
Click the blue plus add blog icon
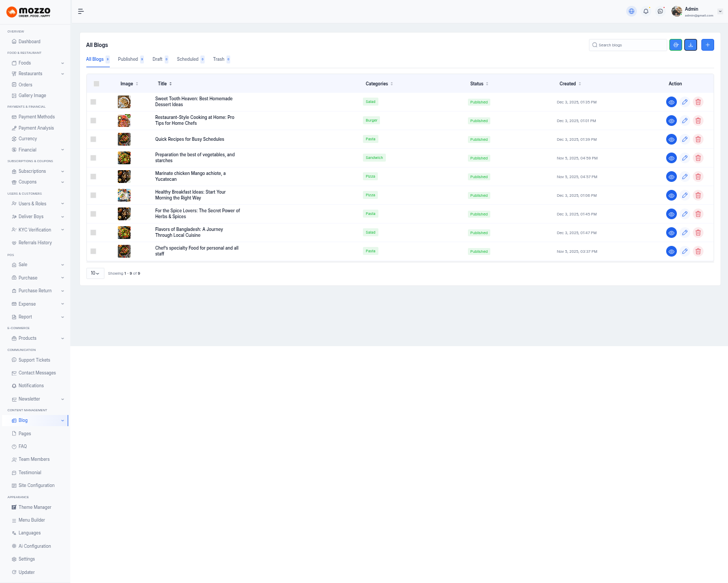pos(708,45)
